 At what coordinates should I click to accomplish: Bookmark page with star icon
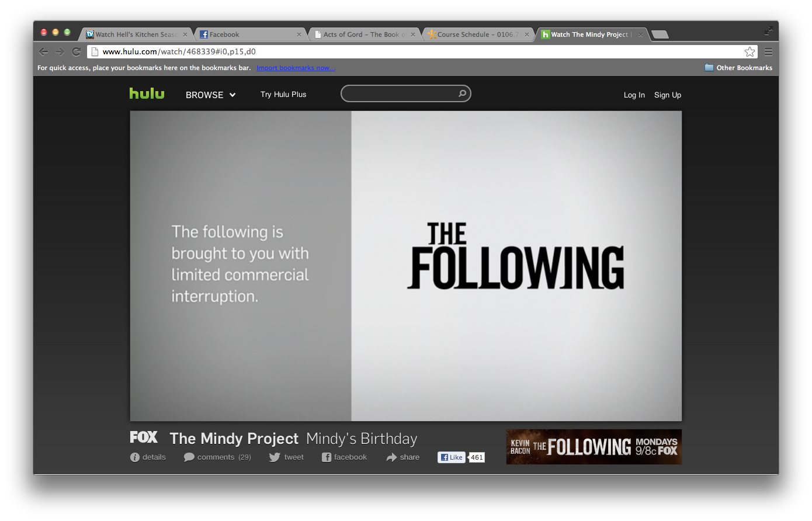(x=749, y=52)
